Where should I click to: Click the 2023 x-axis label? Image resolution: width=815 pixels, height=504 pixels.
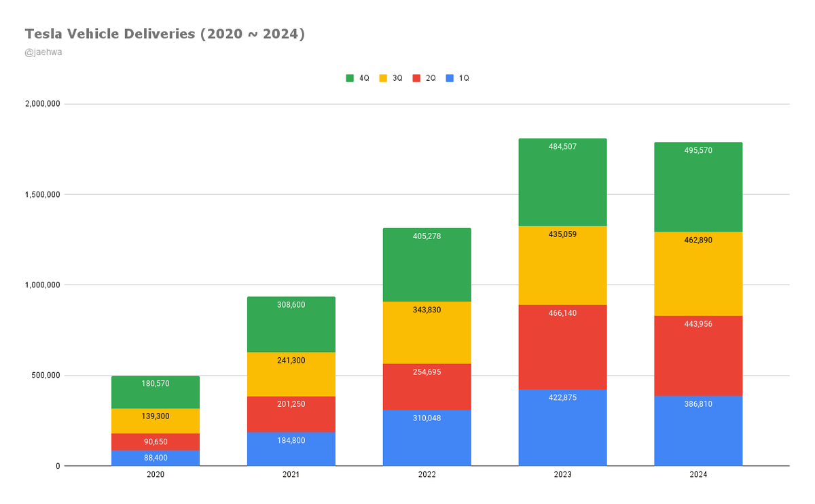(x=562, y=475)
